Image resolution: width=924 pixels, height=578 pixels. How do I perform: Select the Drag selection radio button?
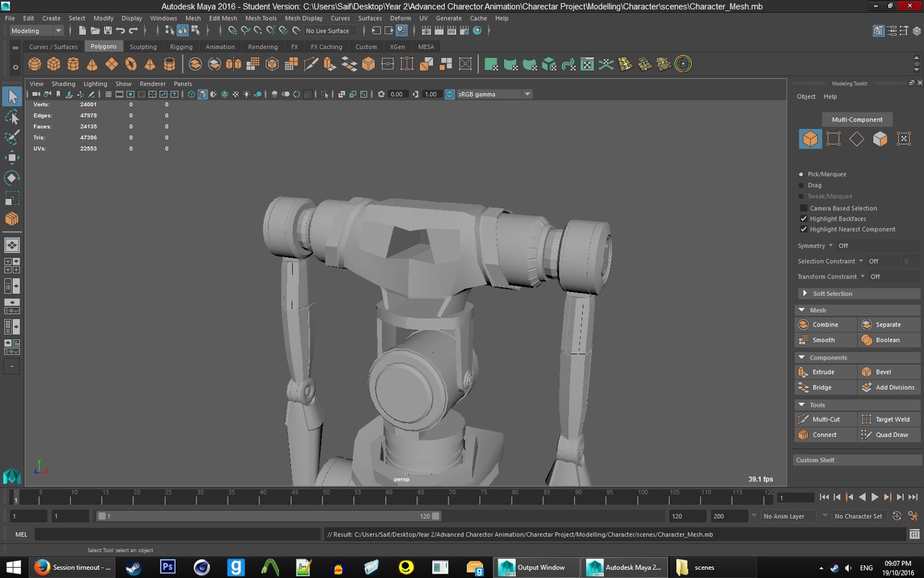click(801, 185)
